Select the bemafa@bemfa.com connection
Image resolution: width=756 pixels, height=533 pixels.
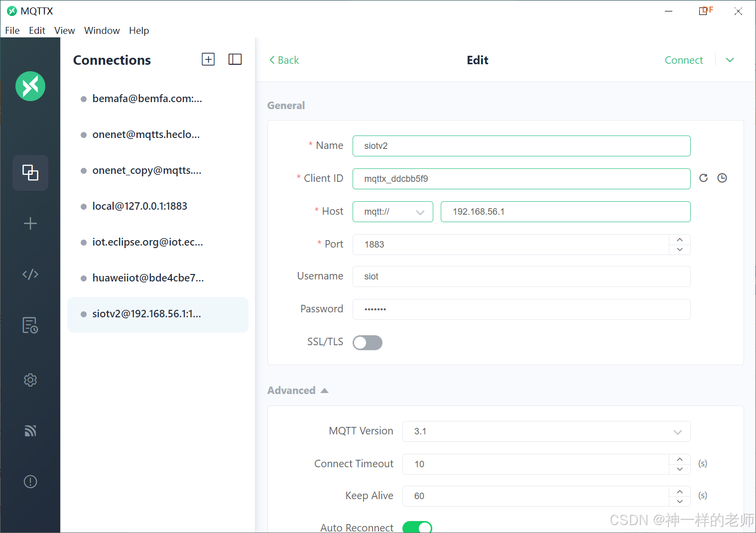tap(158, 99)
